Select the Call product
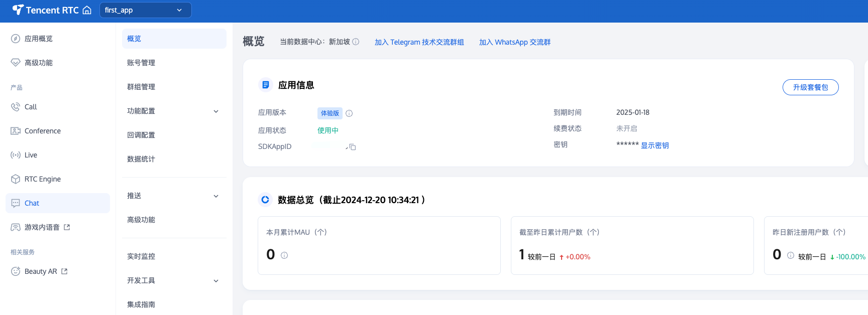The height and width of the screenshot is (315, 868). point(31,107)
